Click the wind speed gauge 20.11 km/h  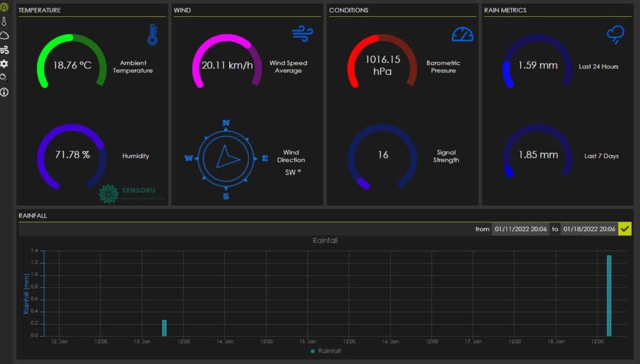pyautogui.click(x=227, y=61)
